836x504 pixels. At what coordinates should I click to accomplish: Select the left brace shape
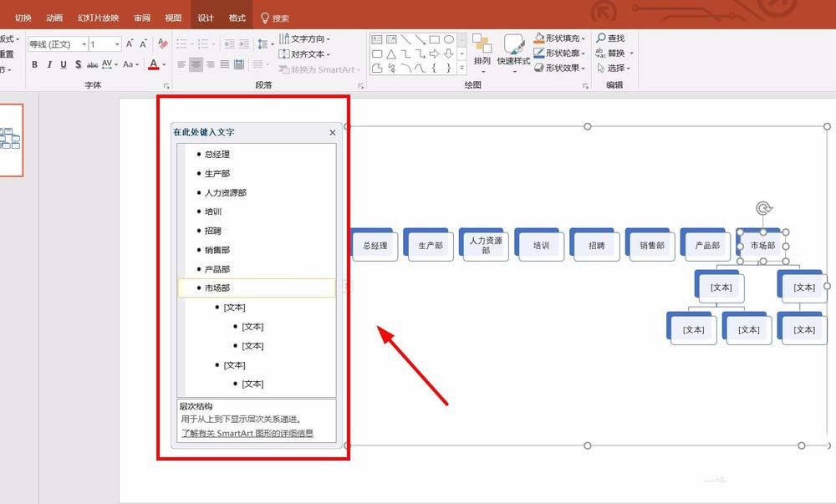point(435,69)
